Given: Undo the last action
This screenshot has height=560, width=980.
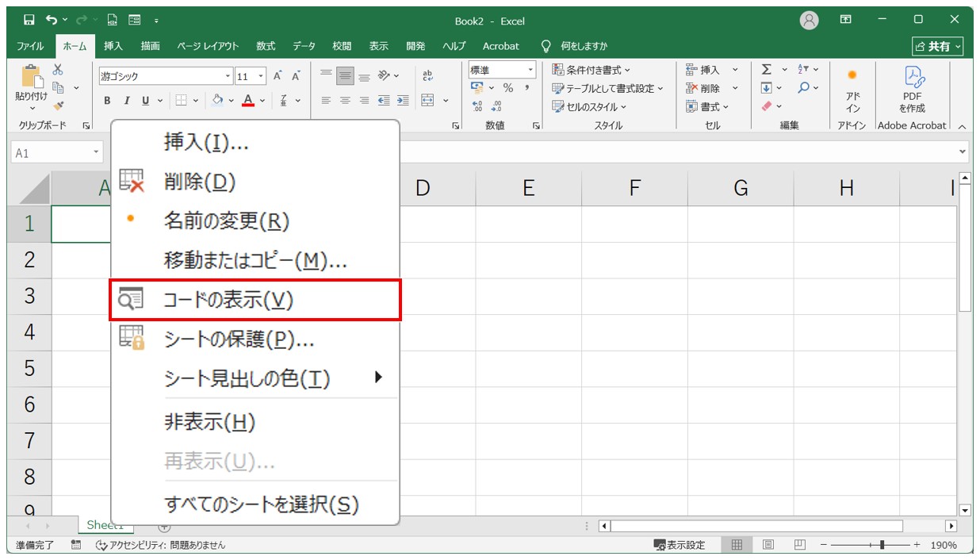Looking at the screenshot, I should [x=52, y=20].
